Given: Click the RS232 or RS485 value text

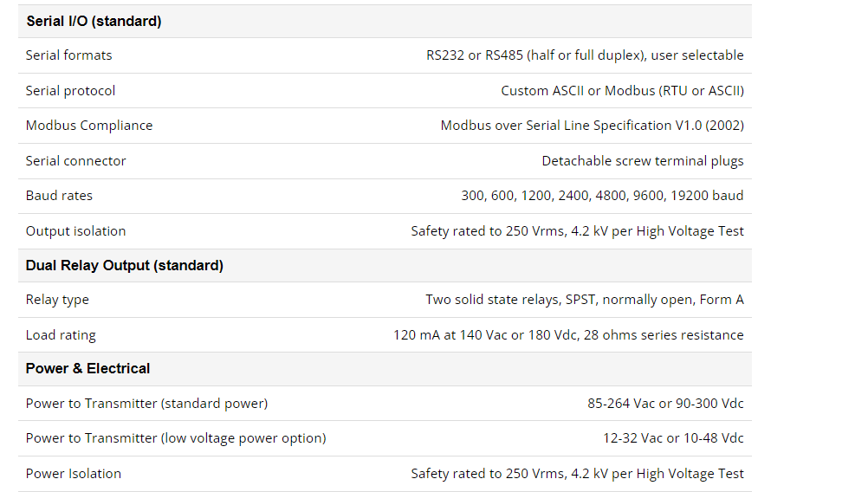Looking at the screenshot, I should click(x=585, y=55).
